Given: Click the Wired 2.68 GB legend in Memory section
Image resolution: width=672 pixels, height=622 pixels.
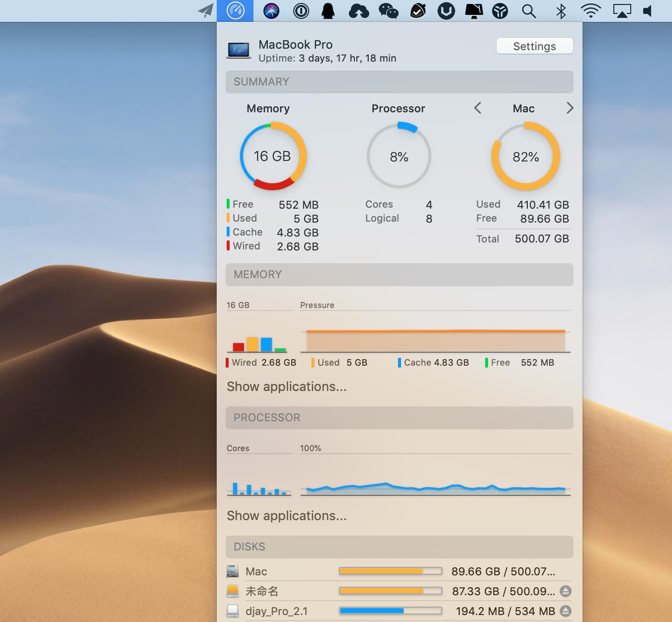Looking at the screenshot, I should [x=261, y=363].
